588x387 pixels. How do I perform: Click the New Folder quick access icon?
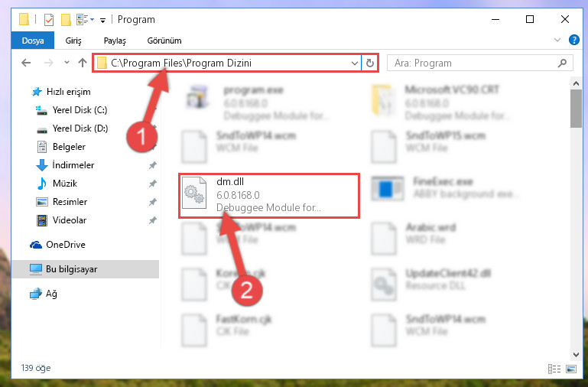click(x=66, y=19)
